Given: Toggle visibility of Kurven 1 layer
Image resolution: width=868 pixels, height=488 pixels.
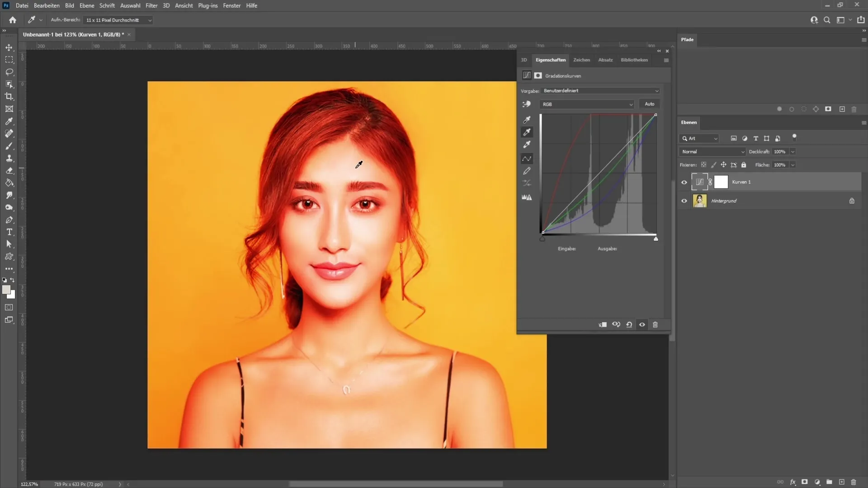Looking at the screenshot, I should click(x=684, y=182).
